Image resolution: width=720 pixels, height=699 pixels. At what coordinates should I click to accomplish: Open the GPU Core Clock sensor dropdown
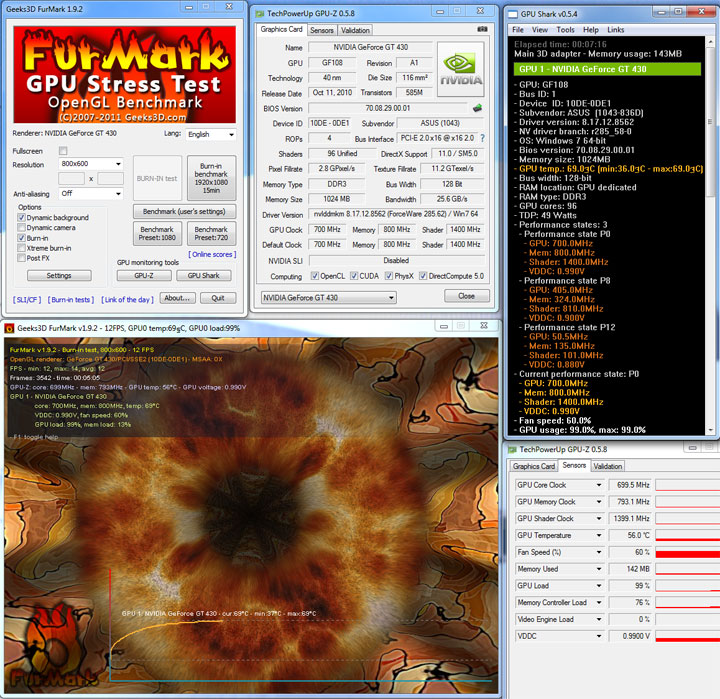[599, 485]
